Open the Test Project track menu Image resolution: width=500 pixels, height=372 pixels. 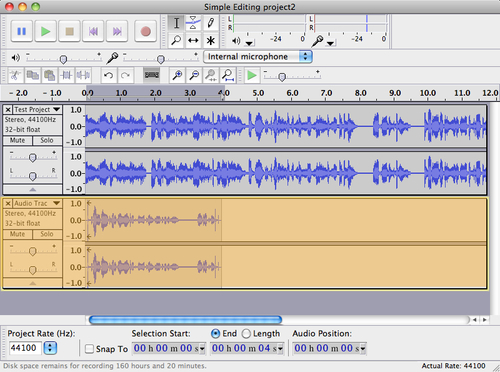(x=38, y=109)
